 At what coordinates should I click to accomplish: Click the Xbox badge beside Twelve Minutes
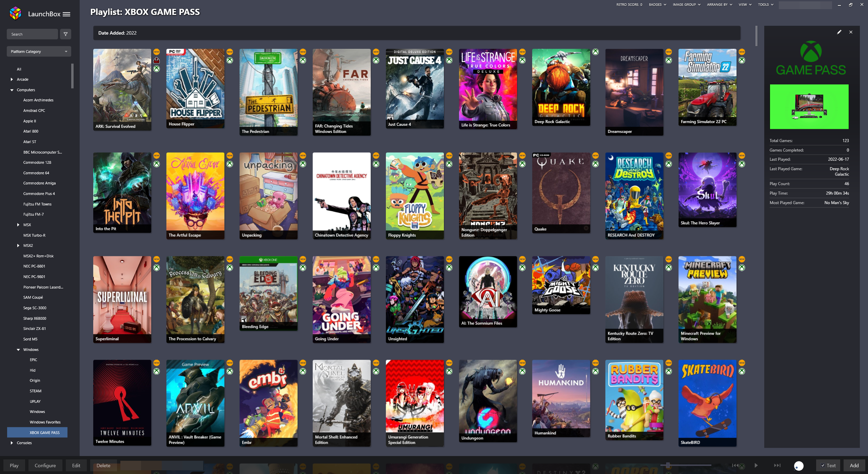(157, 372)
